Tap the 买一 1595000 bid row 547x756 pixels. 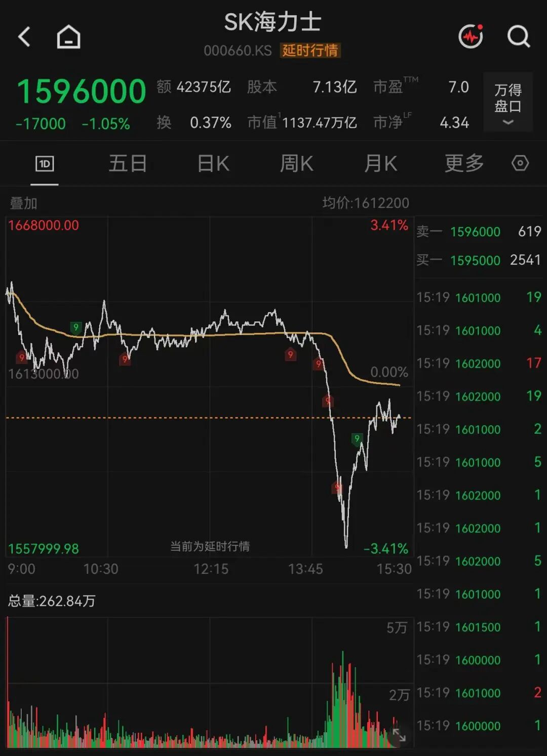[x=479, y=260]
